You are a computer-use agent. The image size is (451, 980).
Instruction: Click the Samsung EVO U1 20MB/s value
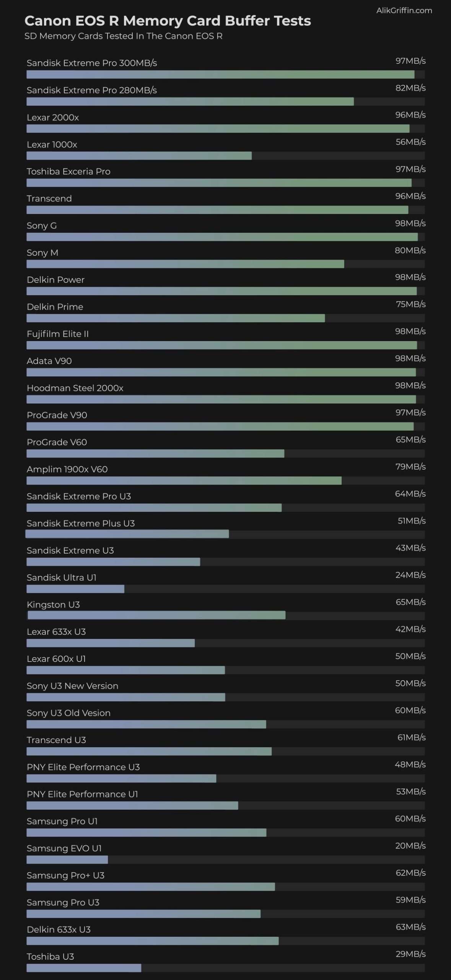pos(410,846)
